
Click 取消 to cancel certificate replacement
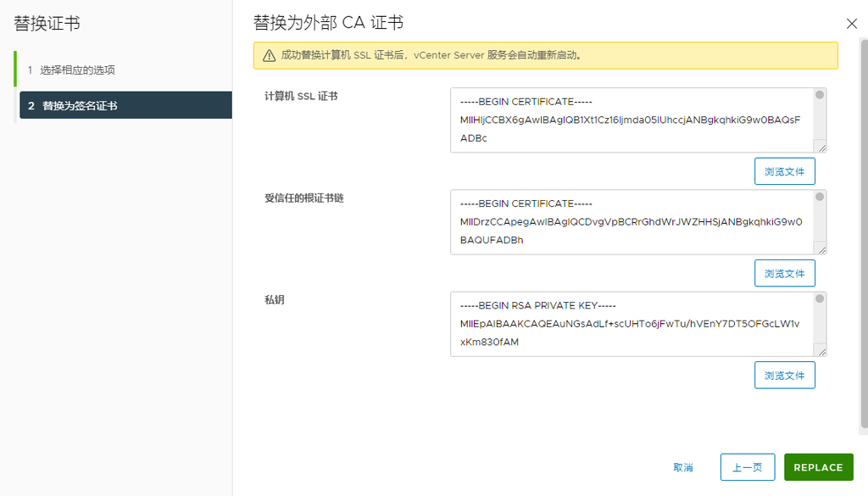point(683,466)
